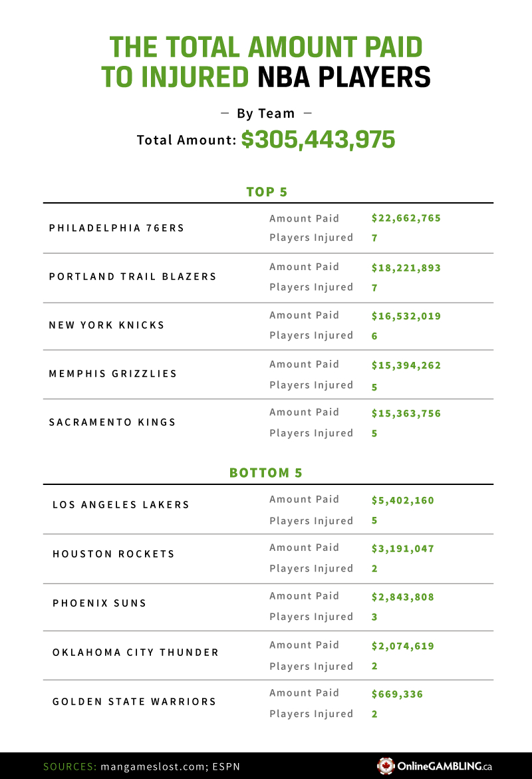Click the "By Team" subtitle text
This screenshot has width=532, height=779.
coord(266,114)
